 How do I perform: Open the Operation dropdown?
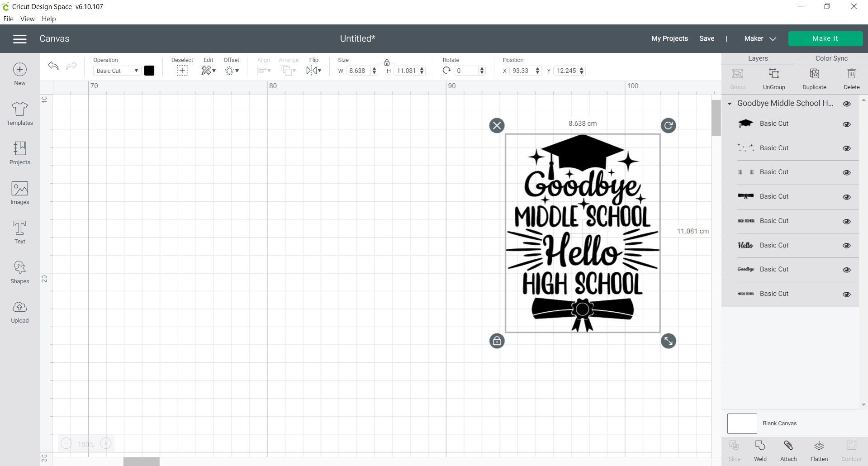(116, 71)
